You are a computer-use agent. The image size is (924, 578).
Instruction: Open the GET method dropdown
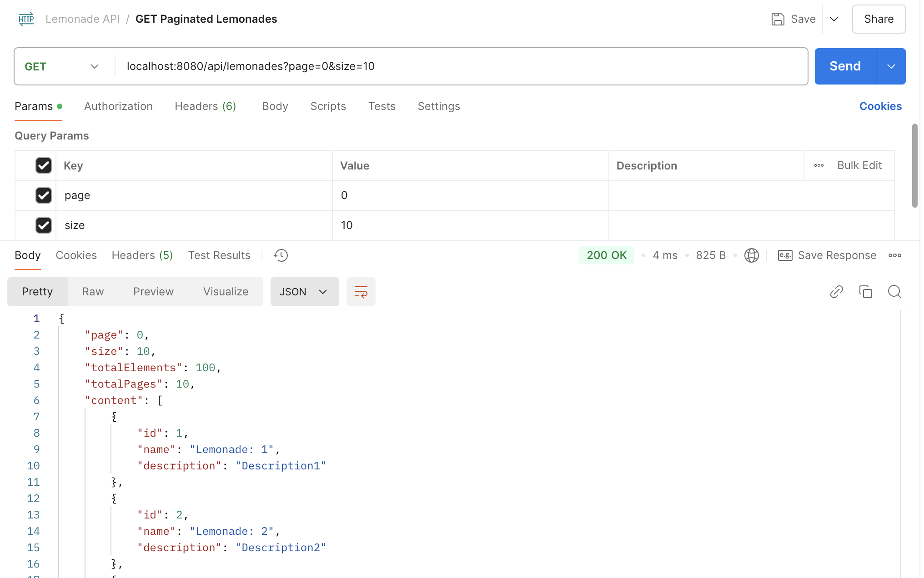[x=62, y=66]
